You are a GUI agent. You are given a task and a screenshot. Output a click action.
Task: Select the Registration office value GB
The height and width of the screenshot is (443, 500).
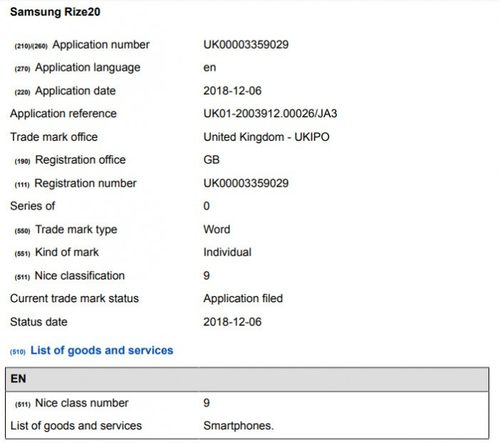(211, 160)
